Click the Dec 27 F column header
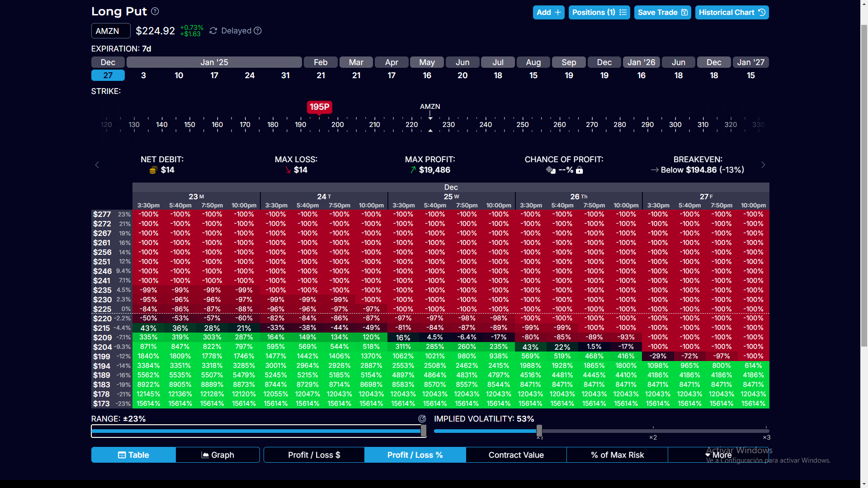 click(706, 197)
